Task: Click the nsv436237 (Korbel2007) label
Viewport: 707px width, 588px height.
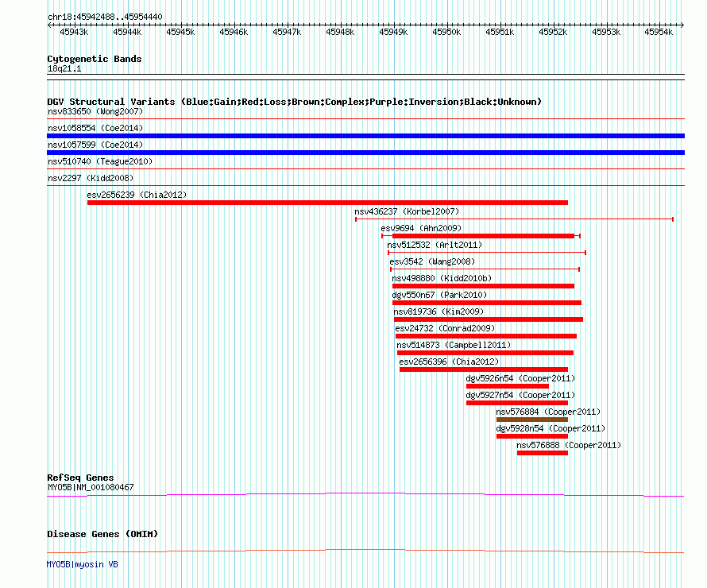Action: click(x=407, y=211)
